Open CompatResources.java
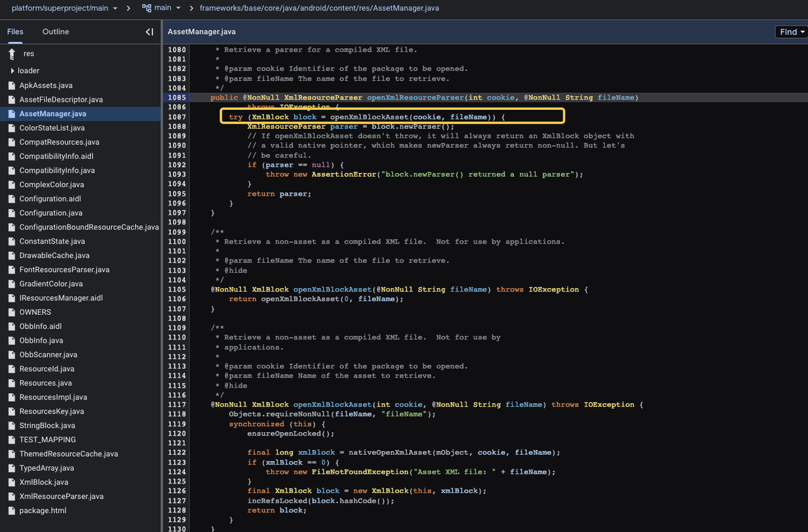This screenshot has width=808, height=532. [x=59, y=142]
